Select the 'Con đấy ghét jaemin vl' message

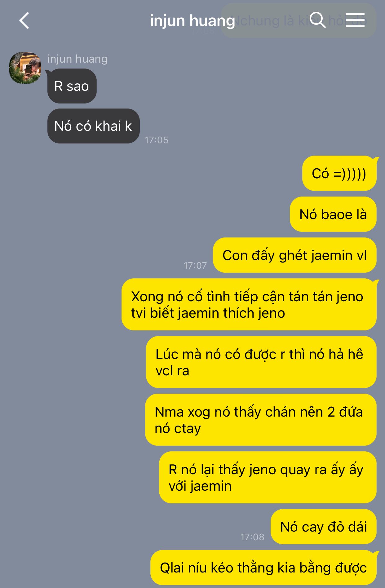[295, 255]
